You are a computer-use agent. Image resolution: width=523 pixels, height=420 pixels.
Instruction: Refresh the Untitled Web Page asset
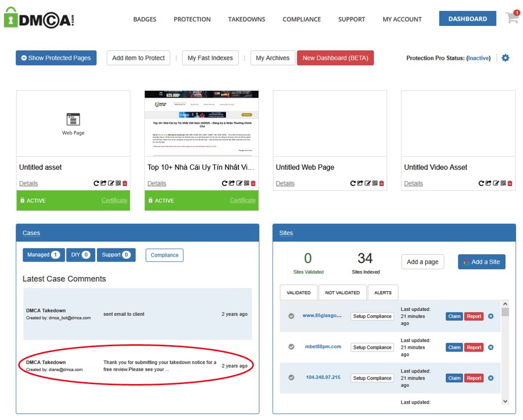click(x=353, y=183)
